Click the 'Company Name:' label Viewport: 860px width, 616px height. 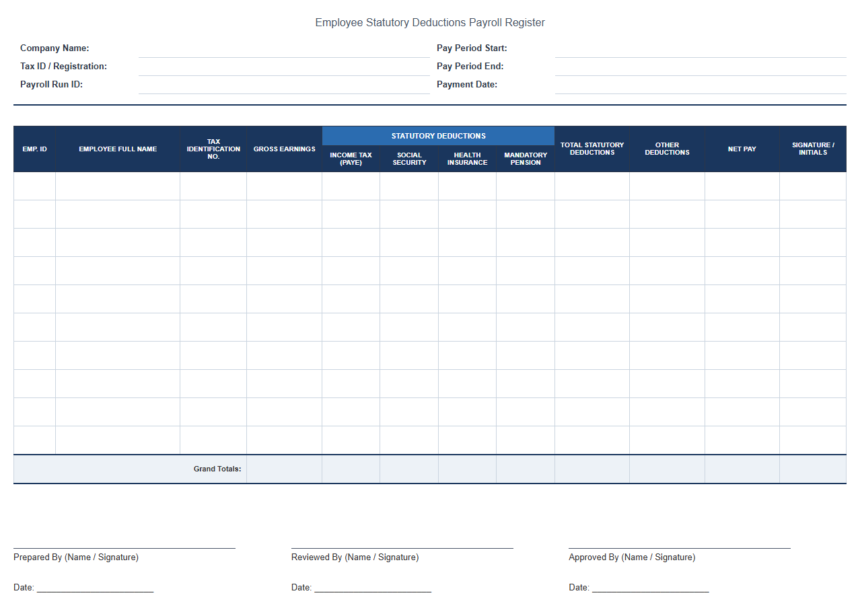pos(55,48)
